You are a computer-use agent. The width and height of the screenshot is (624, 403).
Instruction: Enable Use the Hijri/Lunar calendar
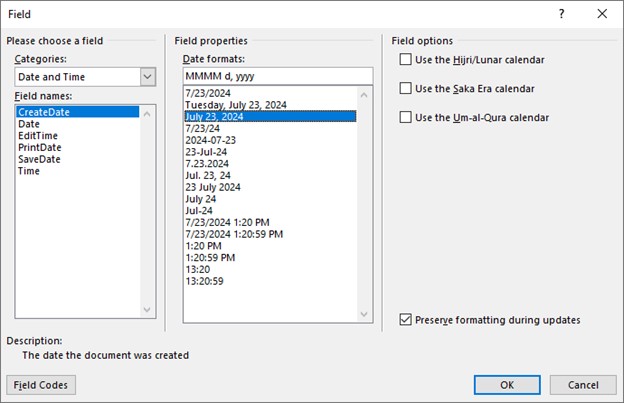[405, 60]
